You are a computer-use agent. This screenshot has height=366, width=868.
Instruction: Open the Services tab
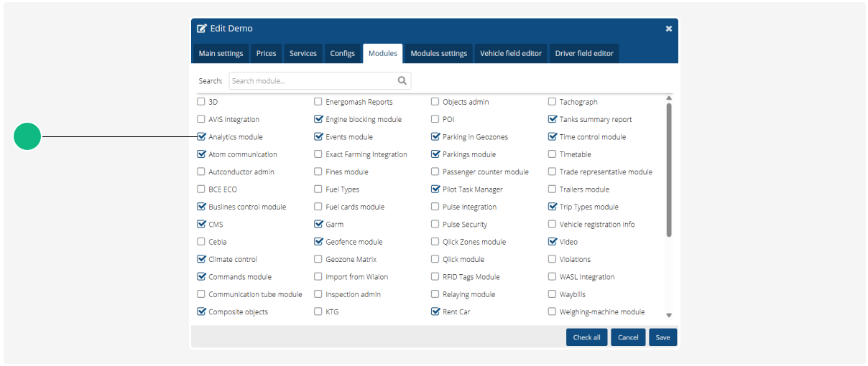pos(303,53)
